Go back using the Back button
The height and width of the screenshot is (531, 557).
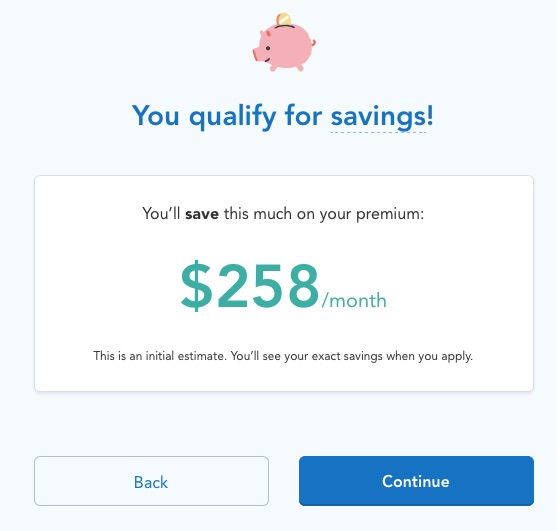pyautogui.click(x=151, y=481)
